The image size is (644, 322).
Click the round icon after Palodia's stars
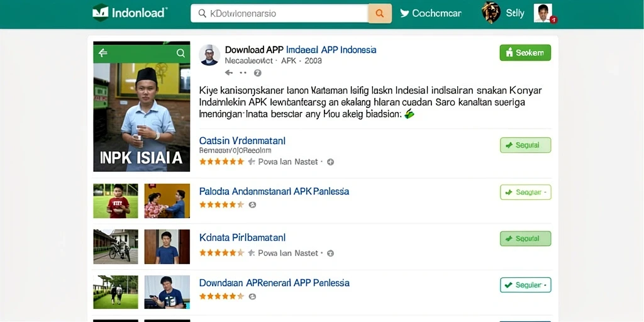[253, 204]
